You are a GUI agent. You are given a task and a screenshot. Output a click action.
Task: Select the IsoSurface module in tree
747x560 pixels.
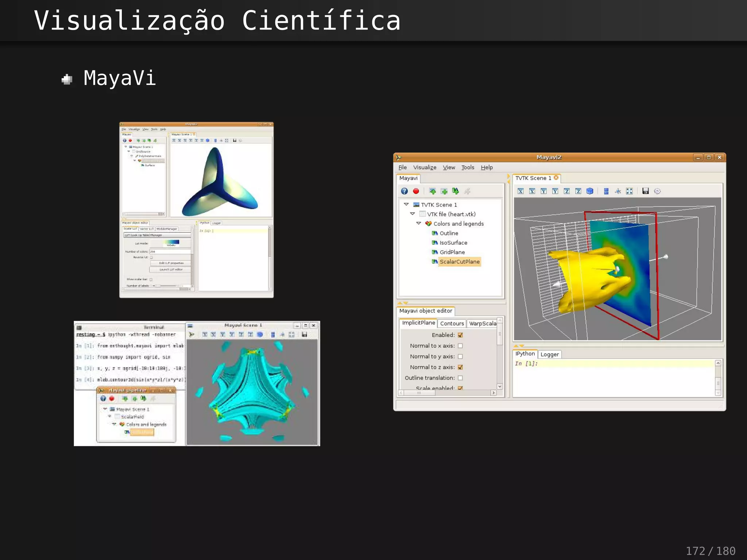point(453,242)
